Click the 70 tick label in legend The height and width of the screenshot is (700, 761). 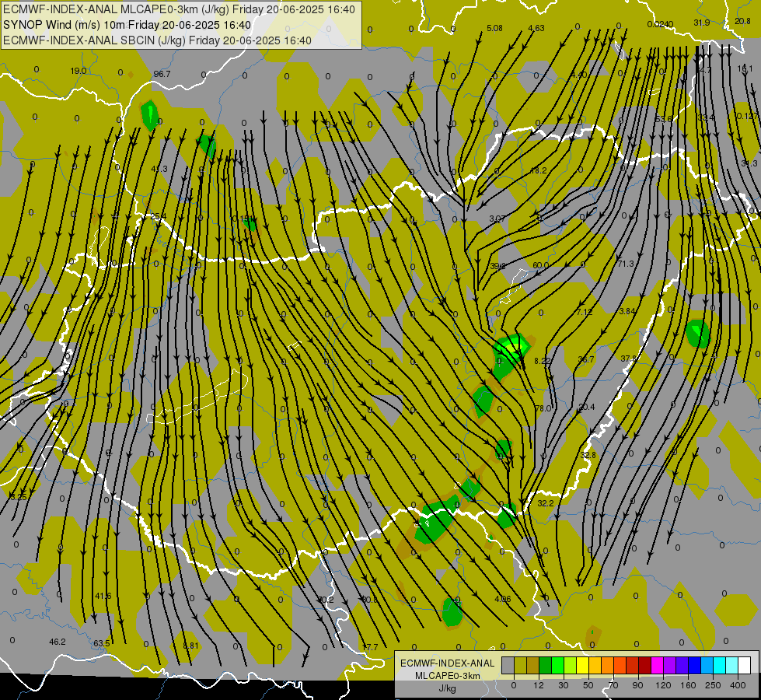click(x=613, y=685)
